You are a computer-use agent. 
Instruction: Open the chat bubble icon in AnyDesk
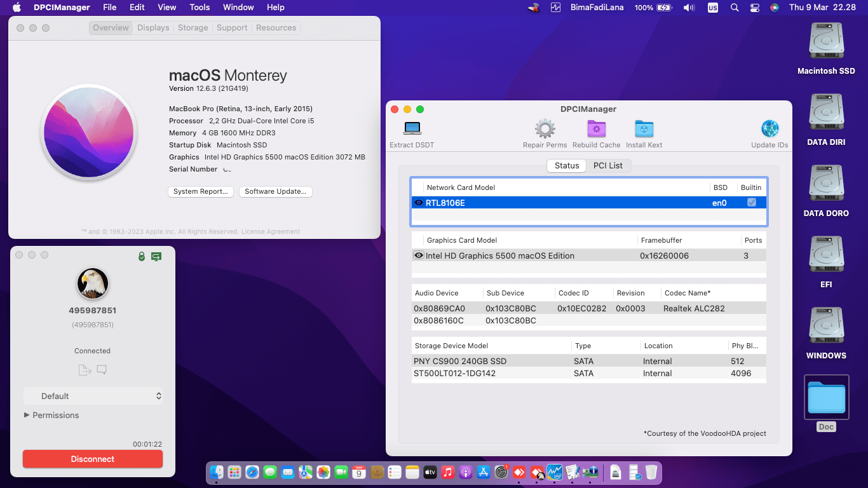(x=102, y=370)
